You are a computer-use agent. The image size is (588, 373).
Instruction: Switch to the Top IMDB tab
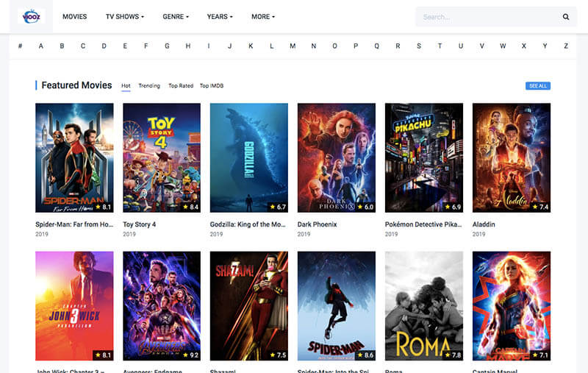(x=212, y=85)
